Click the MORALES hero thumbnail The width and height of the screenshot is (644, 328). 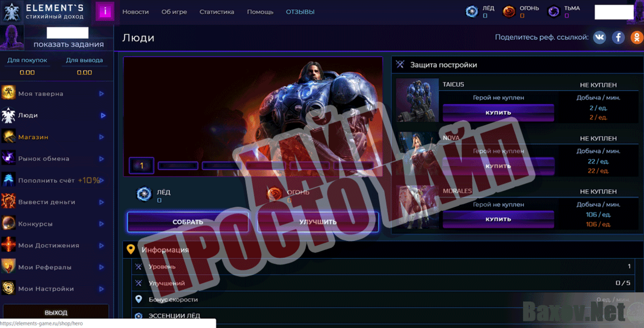tap(417, 207)
